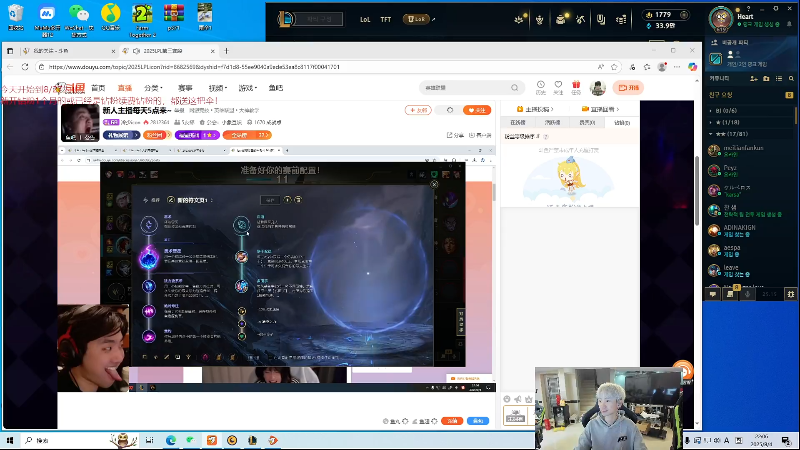Click the Douyu history clock icon

click(541, 87)
